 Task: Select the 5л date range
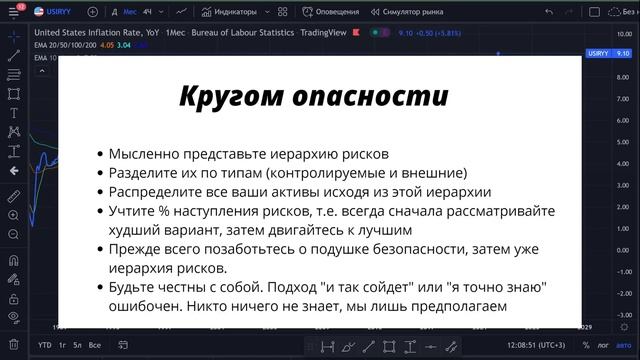[x=78, y=345]
